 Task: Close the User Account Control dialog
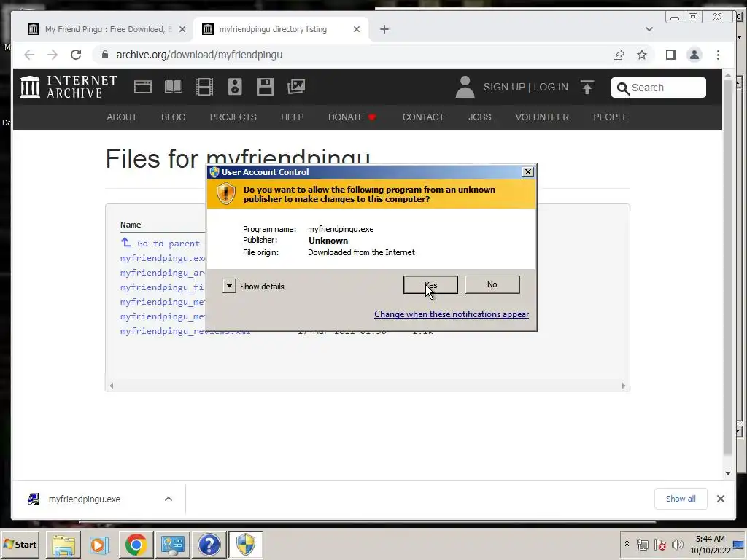click(528, 172)
